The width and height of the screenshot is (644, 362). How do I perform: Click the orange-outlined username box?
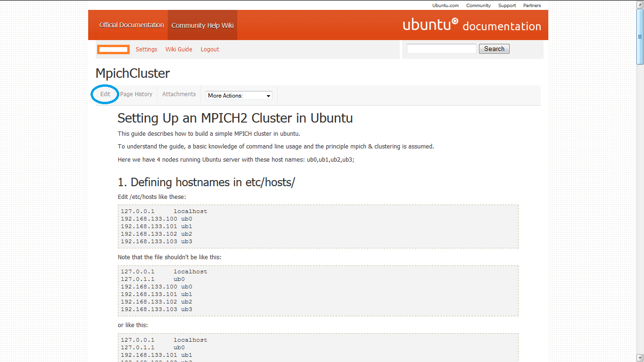click(x=114, y=49)
